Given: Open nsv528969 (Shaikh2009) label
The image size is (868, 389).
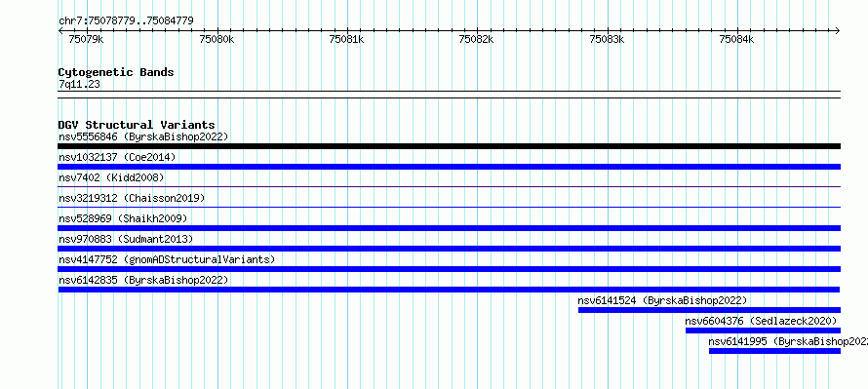Looking at the screenshot, I should coord(123,218).
